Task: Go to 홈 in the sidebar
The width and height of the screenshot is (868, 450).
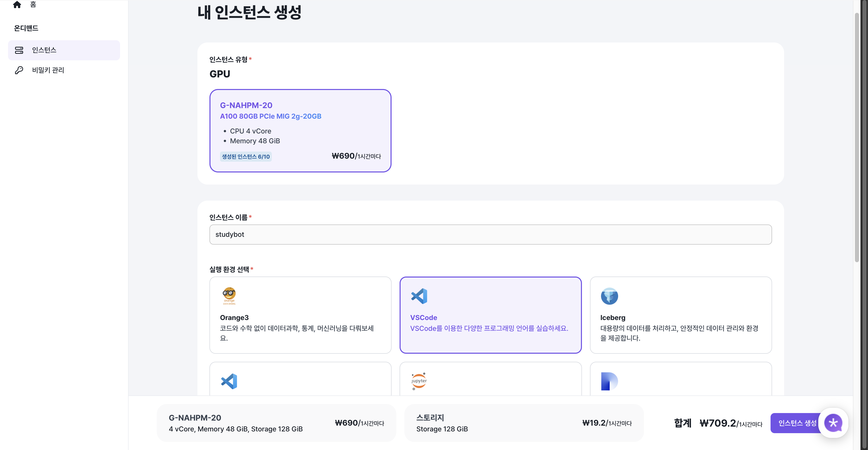Action: (x=33, y=4)
